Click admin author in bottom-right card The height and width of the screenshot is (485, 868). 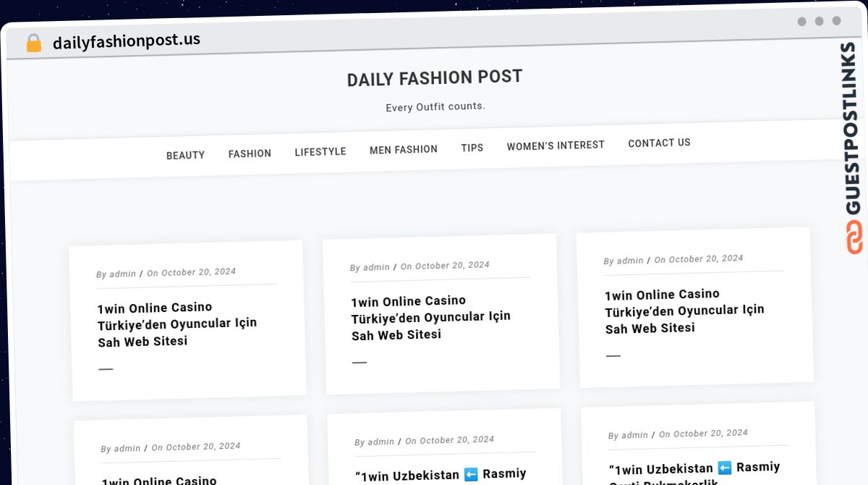[x=634, y=436]
